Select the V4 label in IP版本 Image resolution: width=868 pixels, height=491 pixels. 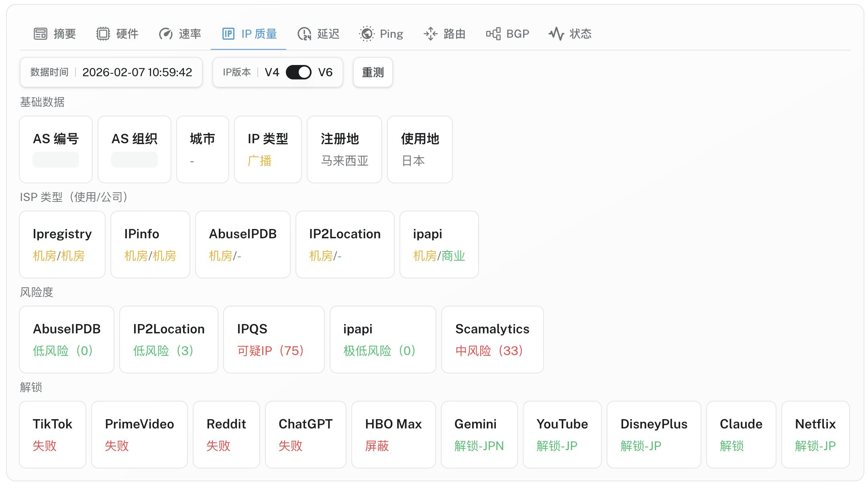pyautogui.click(x=272, y=72)
